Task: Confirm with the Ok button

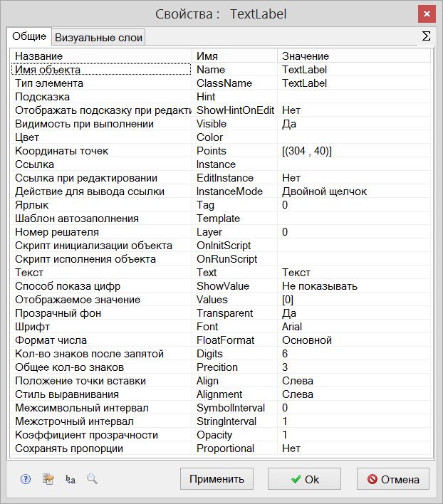Action: pos(305,479)
